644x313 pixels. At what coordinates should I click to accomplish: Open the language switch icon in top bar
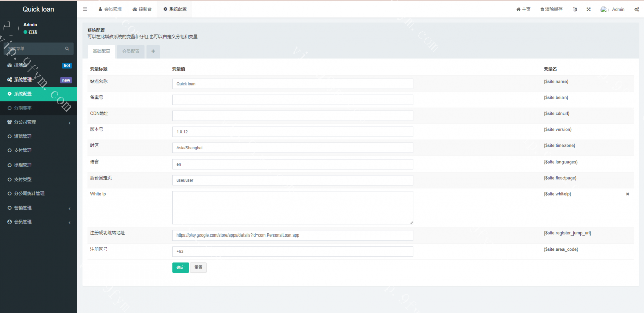coord(575,9)
